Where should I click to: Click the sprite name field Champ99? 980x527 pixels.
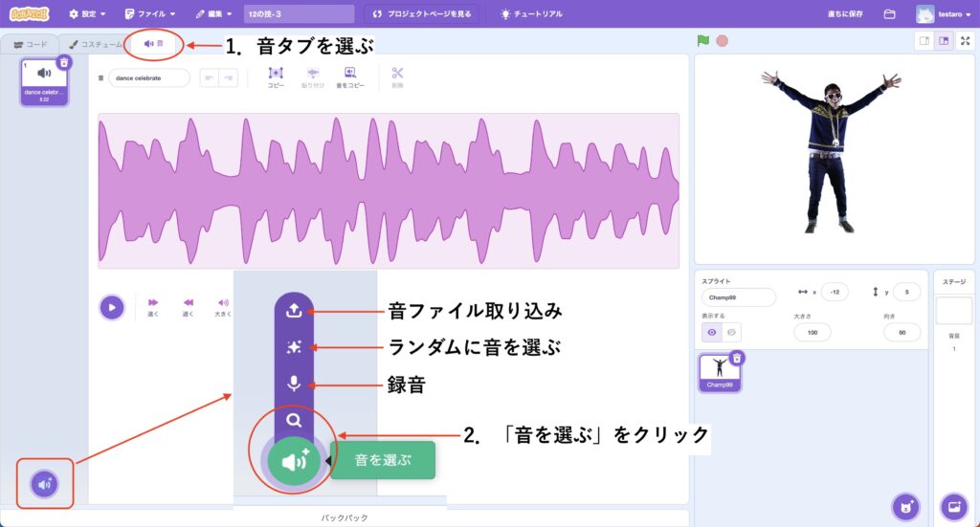tap(738, 297)
